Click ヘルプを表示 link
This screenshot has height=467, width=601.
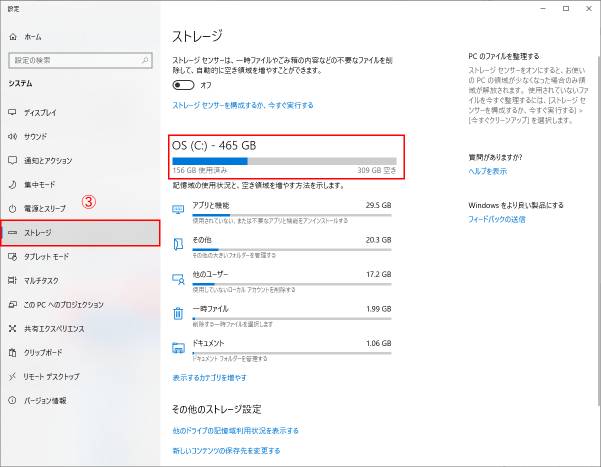(488, 171)
